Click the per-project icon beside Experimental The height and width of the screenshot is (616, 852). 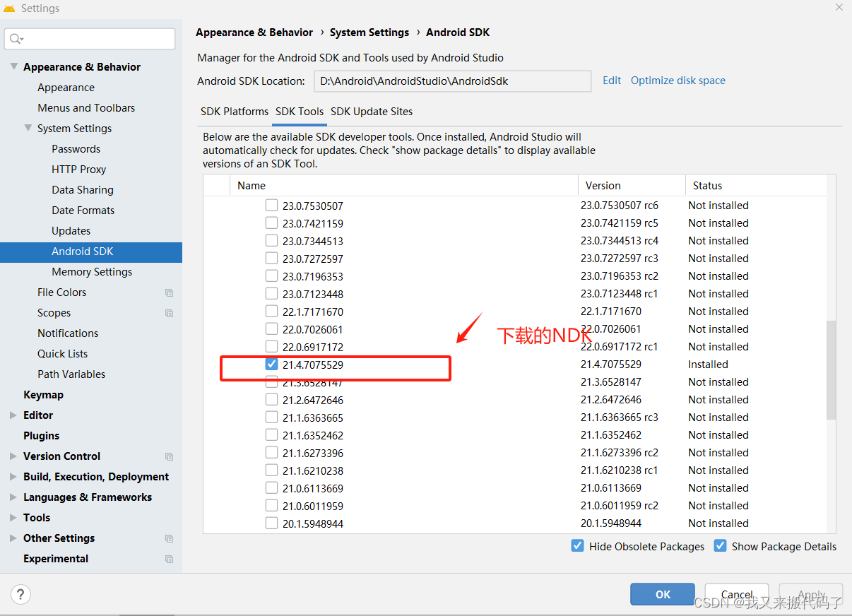(169, 558)
